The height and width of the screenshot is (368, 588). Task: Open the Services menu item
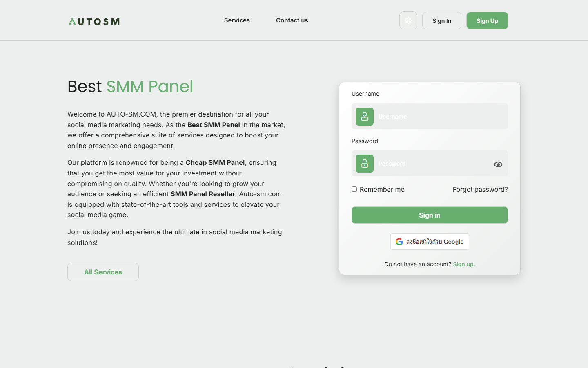(237, 20)
